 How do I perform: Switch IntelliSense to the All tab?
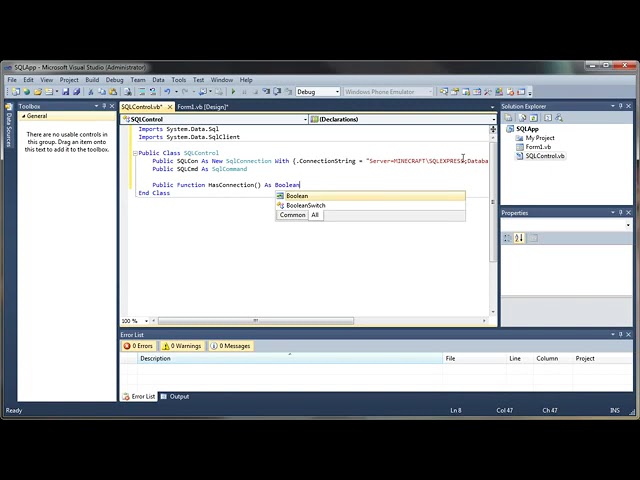click(x=315, y=215)
